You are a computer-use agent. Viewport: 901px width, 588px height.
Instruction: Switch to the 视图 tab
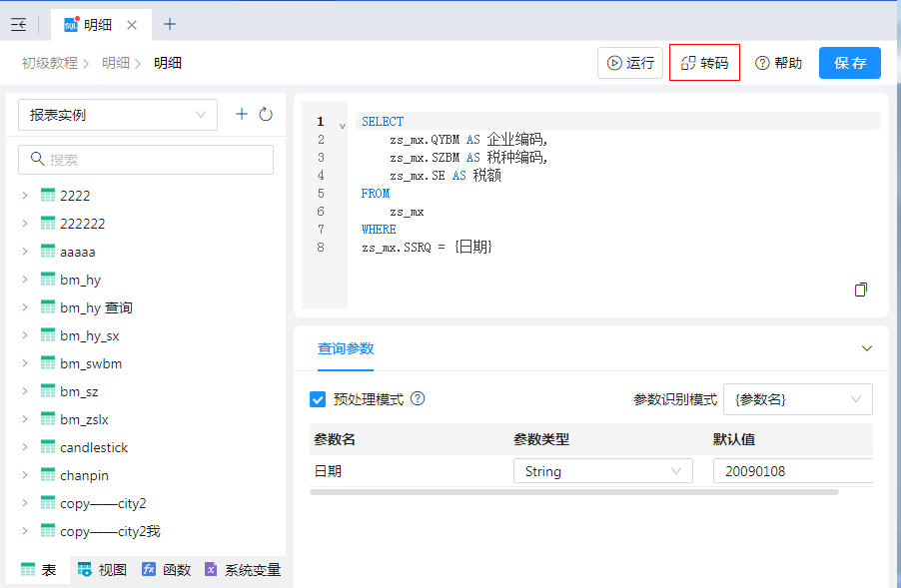(103, 570)
